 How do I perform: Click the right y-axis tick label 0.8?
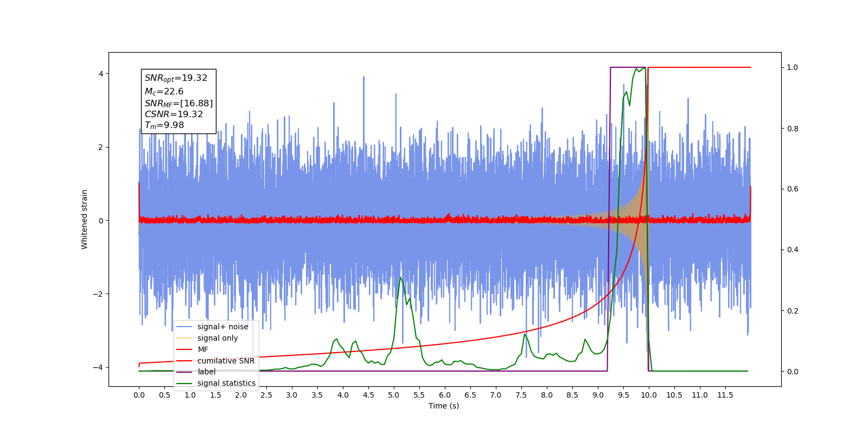tap(793, 129)
